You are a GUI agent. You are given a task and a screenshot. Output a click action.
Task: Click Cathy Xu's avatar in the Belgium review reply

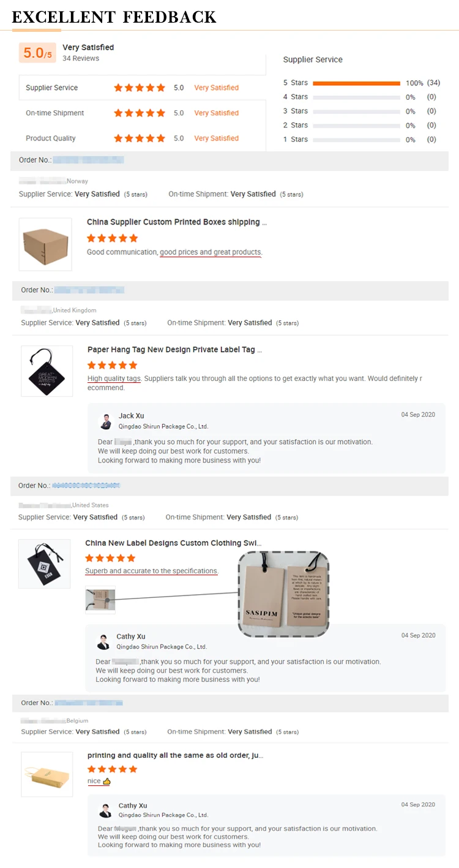coord(105,810)
